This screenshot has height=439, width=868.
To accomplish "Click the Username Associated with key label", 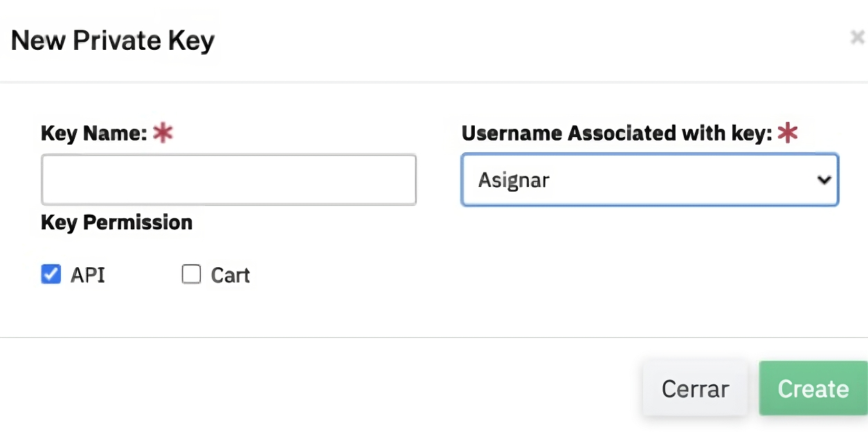I will pos(617,133).
